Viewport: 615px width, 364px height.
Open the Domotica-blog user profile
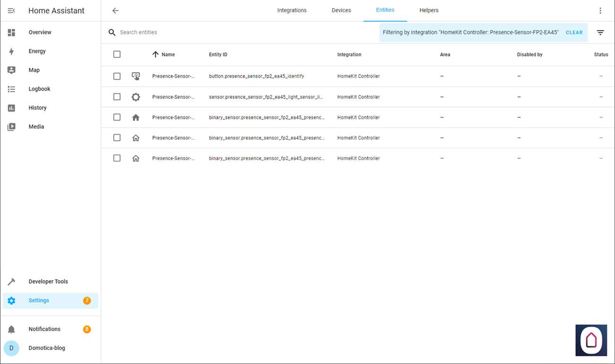click(46, 348)
